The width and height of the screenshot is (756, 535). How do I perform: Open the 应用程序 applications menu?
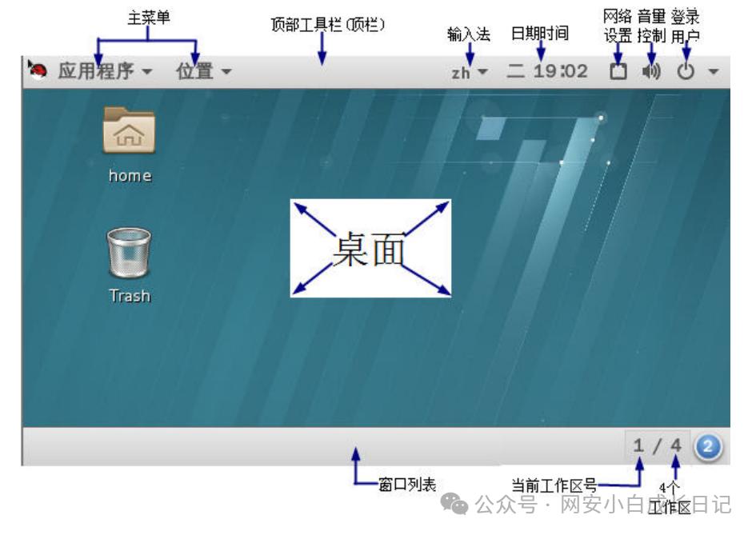[x=105, y=71]
